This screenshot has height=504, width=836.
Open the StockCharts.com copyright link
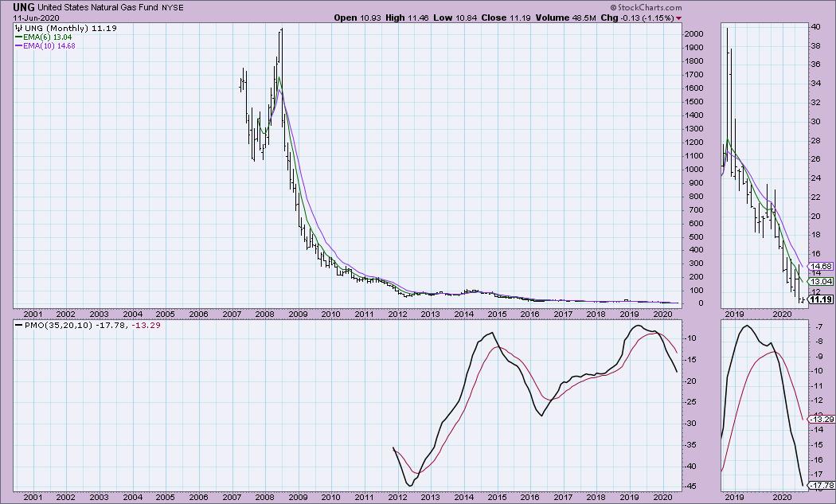[646, 7]
